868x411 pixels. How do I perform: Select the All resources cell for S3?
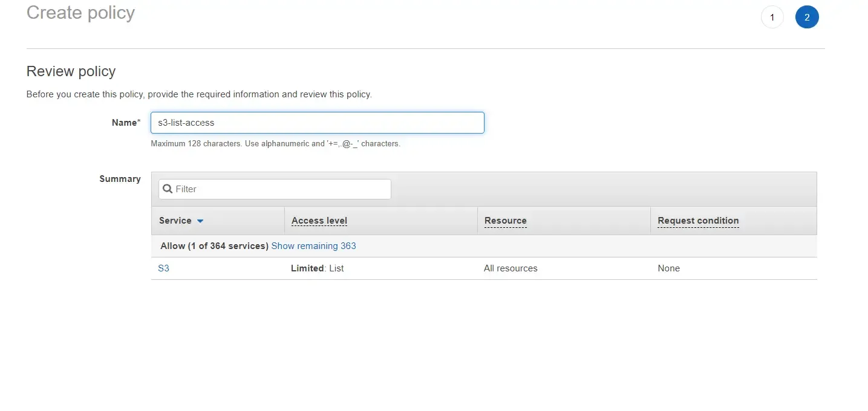[511, 268]
